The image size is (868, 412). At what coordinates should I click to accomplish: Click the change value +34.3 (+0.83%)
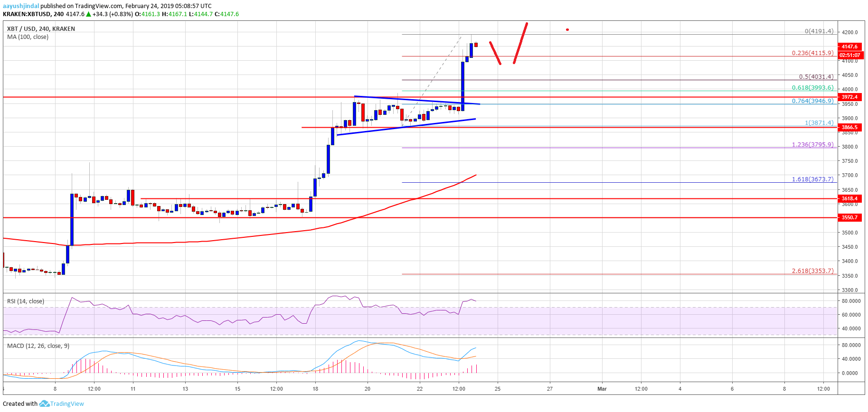[x=113, y=14]
